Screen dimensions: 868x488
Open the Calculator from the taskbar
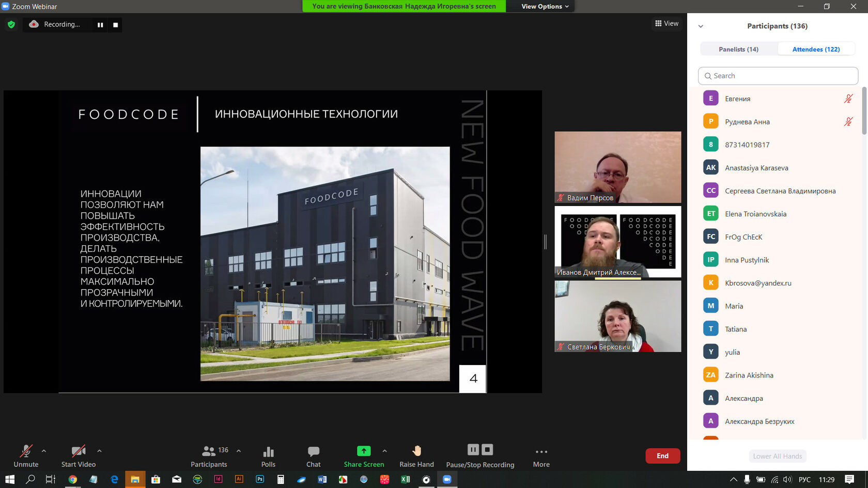coord(281,479)
